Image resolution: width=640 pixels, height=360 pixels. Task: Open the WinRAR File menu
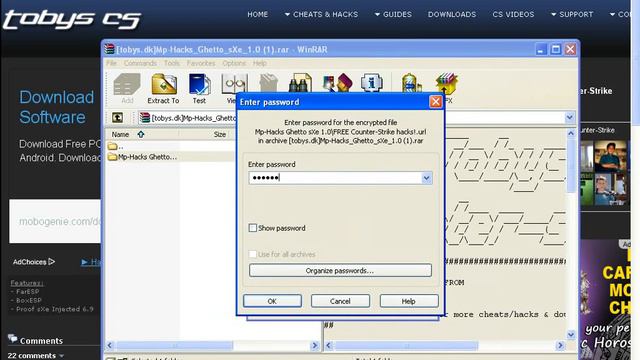pyautogui.click(x=111, y=63)
